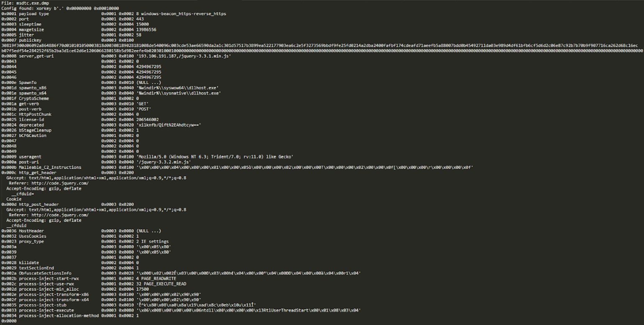Click the Referer URL under http_post_header
644x325 pixels.
point(60,215)
